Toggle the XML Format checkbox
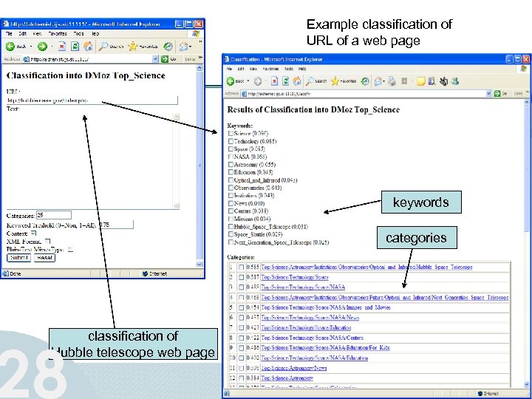The width and height of the screenshot is (532, 399). [47, 241]
